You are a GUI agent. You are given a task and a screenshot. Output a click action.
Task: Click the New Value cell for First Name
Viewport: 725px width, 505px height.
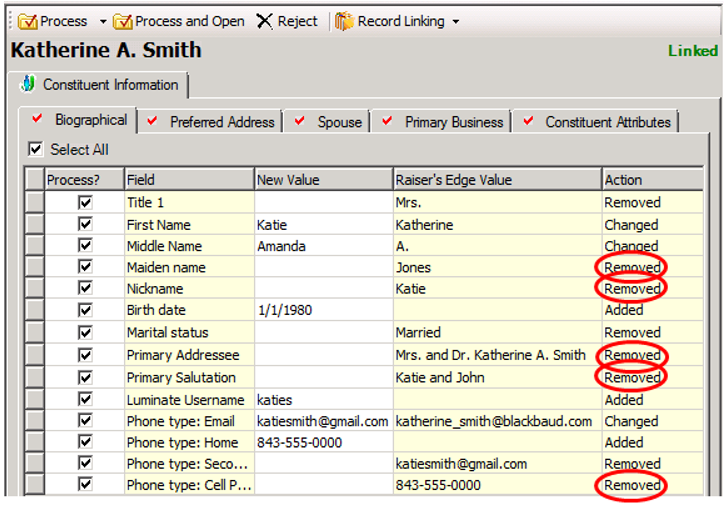coord(323,225)
